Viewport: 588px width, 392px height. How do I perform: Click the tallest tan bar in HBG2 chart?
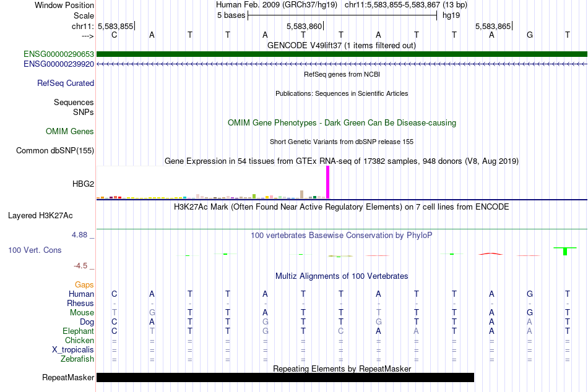302,195
